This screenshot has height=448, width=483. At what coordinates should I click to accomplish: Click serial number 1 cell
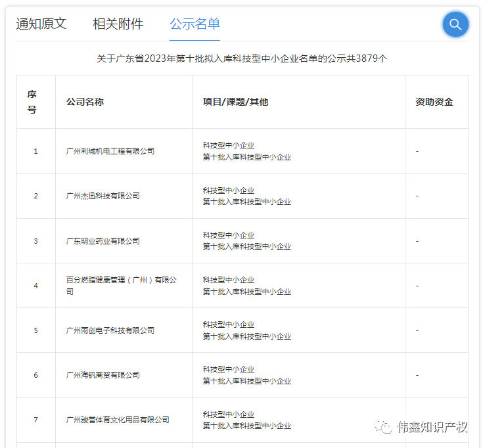coord(35,151)
